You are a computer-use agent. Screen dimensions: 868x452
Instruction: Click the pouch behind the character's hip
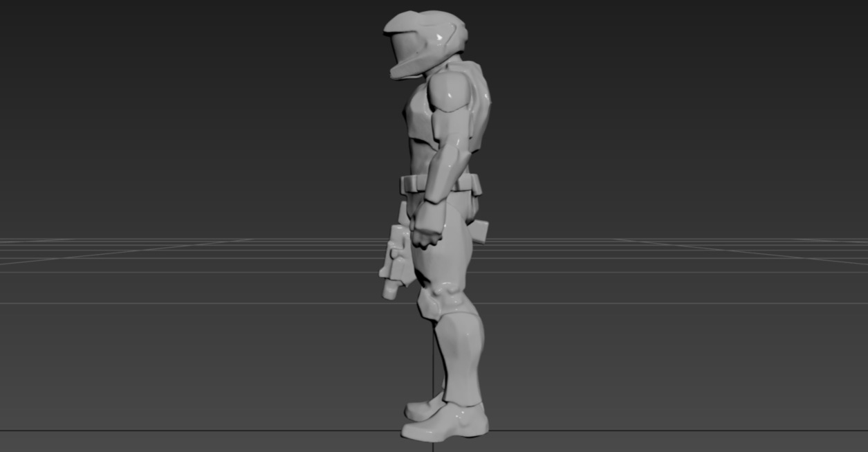479,230
